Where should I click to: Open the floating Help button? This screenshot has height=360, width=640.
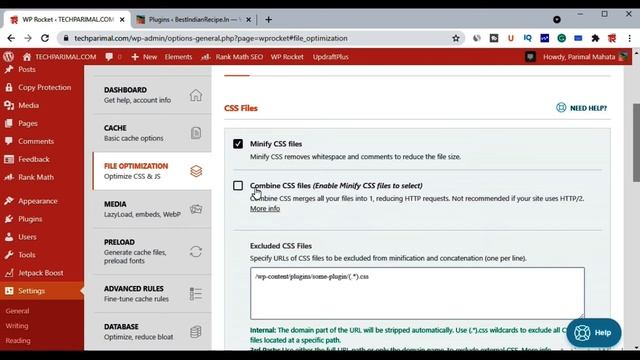(x=594, y=333)
